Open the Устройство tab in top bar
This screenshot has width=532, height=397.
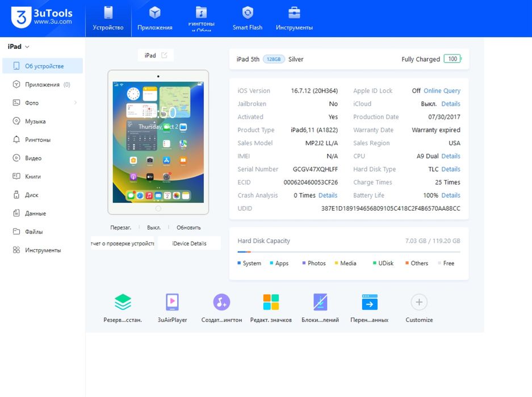[x=108, y=18]
